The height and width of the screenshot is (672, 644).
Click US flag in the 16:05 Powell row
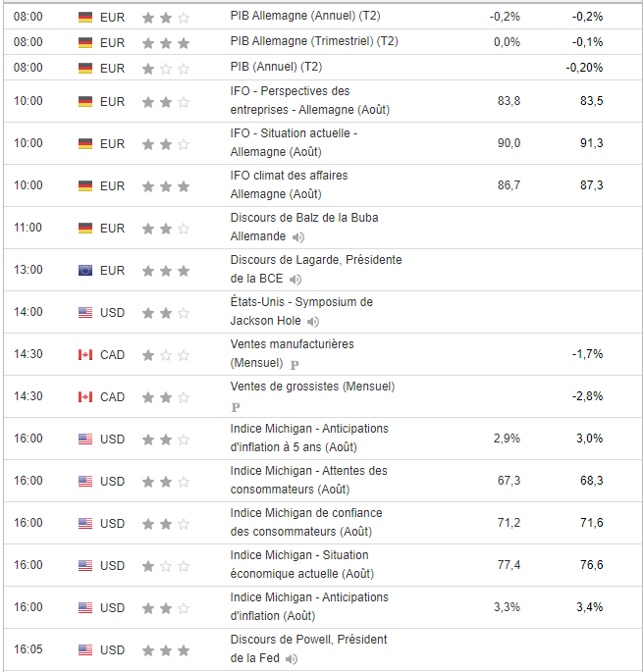coord(85,649)
